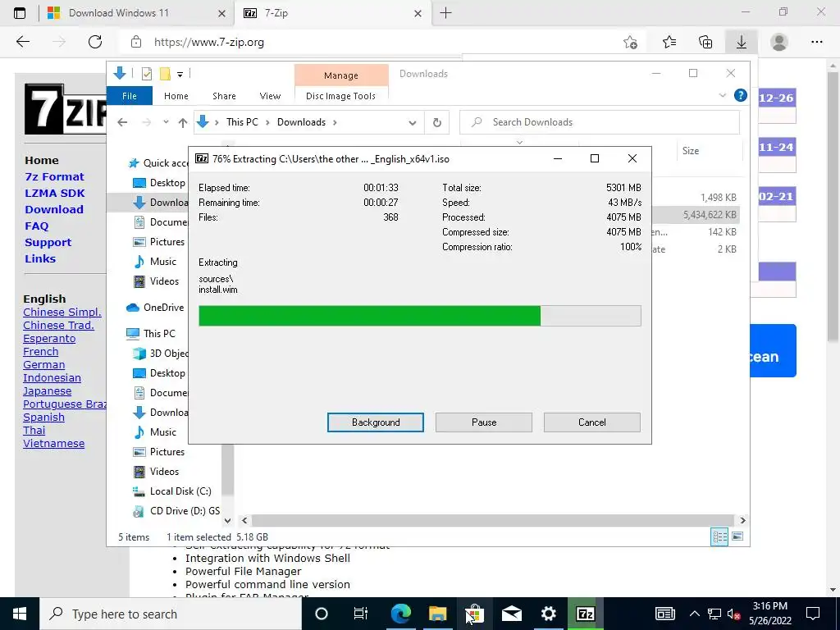This screenshot has height=630, width=840.
Task: Open 7z Format link on 7-Zip site
Action: [x=55, y=177]
